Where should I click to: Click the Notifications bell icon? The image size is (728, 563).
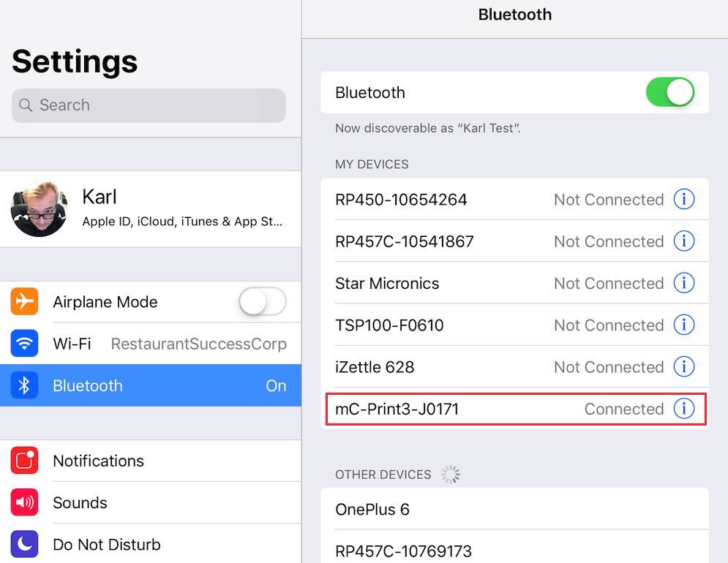24,461
